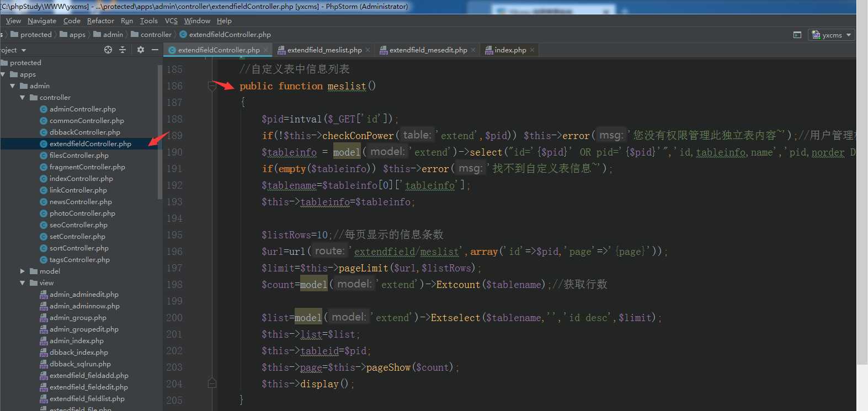
Task: Click line number 195 in the gutter
Action: [x=174, y=235]
